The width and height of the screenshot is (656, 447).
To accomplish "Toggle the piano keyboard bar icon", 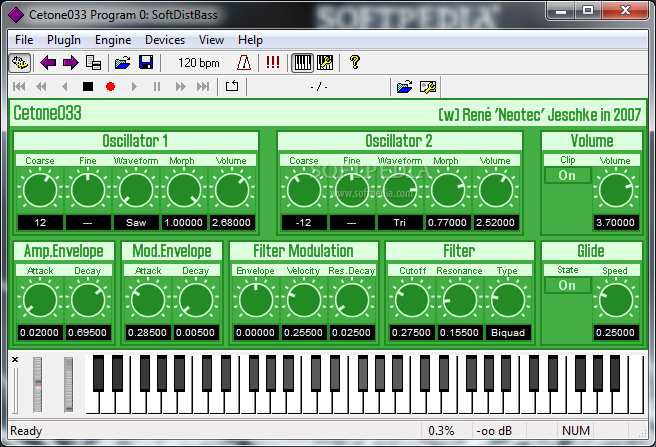I will pos(302,63).
